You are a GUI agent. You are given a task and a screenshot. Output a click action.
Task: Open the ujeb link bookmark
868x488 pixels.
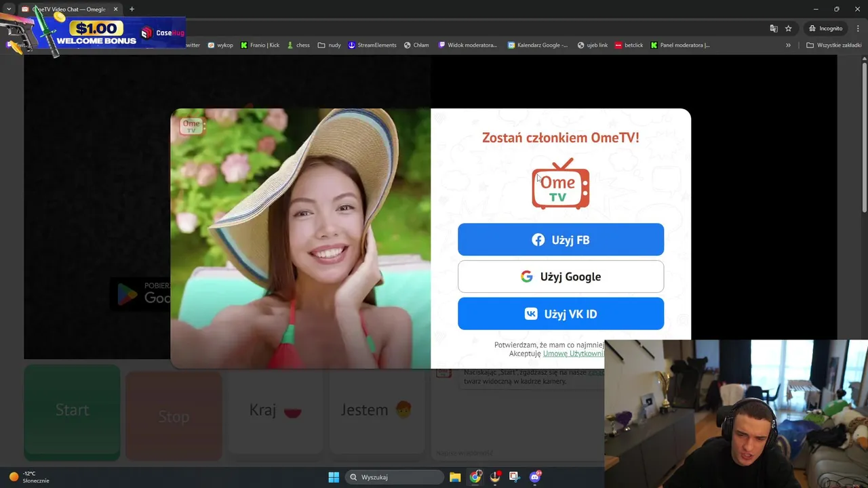[x=593, y=45]
